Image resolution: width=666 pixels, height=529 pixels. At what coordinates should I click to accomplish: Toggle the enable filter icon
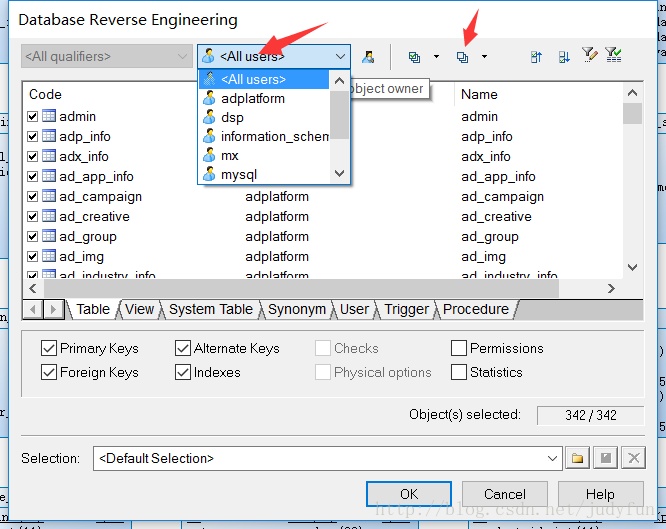613,55
